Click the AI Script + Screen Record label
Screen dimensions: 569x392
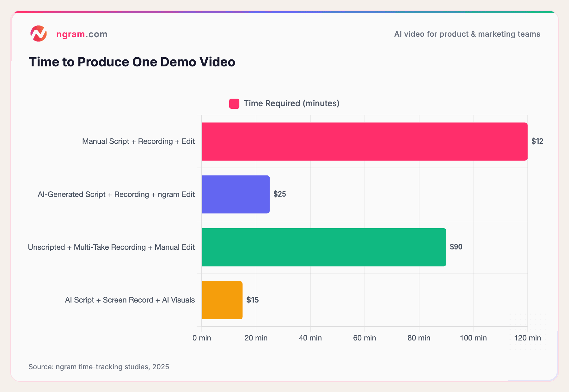(130, 300)
